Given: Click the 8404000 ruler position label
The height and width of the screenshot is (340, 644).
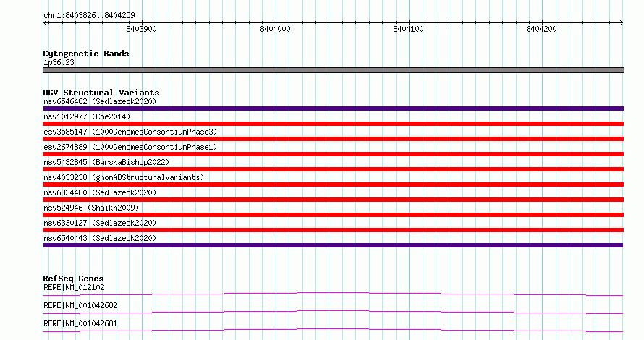Looking at the screenshot, I should pos(275,29).
